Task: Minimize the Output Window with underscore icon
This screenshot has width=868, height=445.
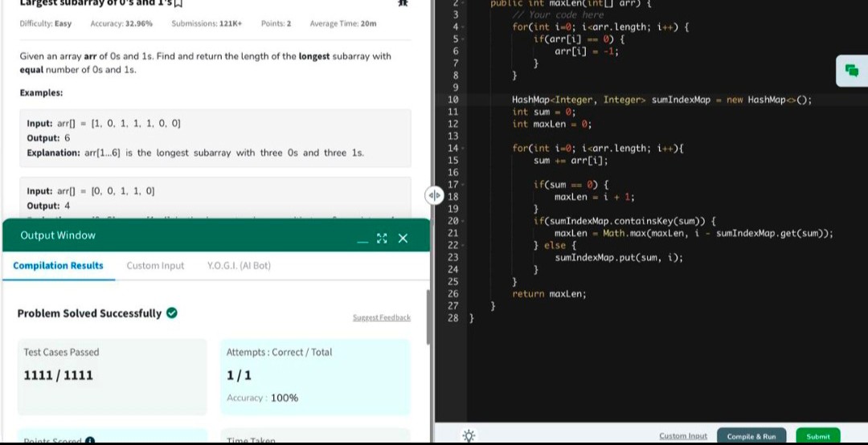Action: (x=362, y=240)
